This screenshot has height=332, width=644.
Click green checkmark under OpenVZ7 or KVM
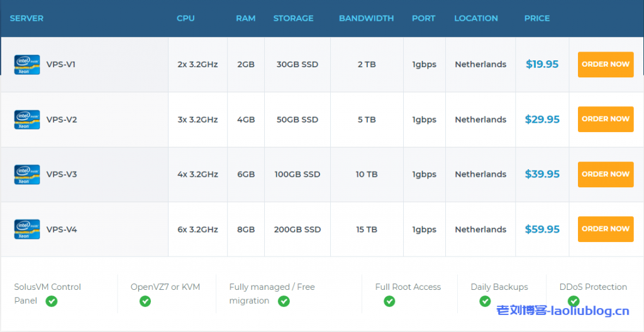[x=145, y=301]
